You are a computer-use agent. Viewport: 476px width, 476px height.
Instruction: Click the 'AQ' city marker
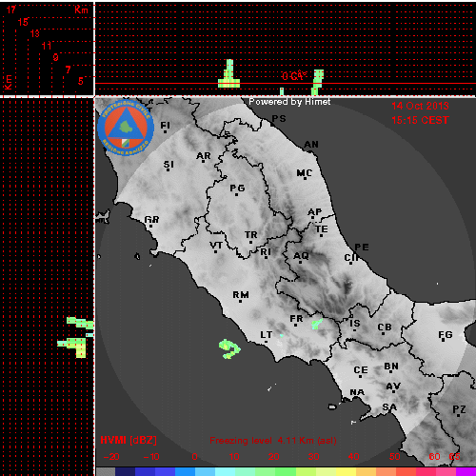coord(301,257)
